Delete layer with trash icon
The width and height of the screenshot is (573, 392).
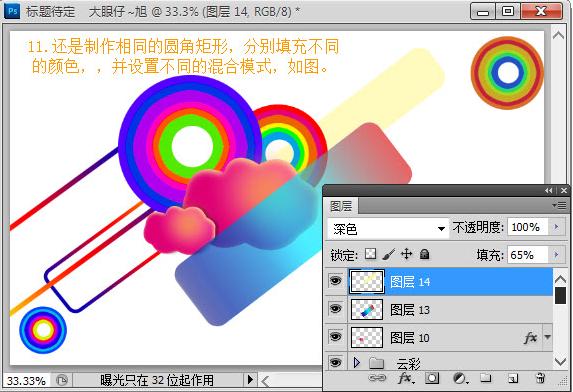click(540, 378)
